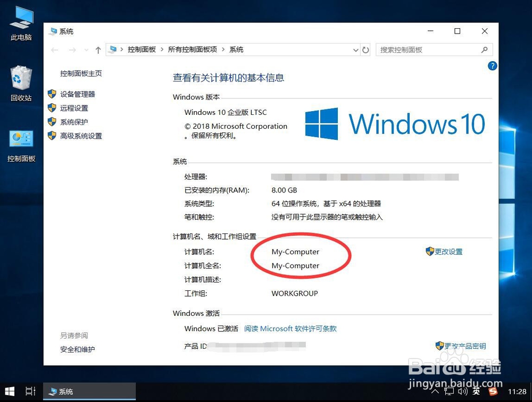Select 控制面板 breadcrumb in address bar
The width and height of the screenshot is (532, 402).
(142, 49)
